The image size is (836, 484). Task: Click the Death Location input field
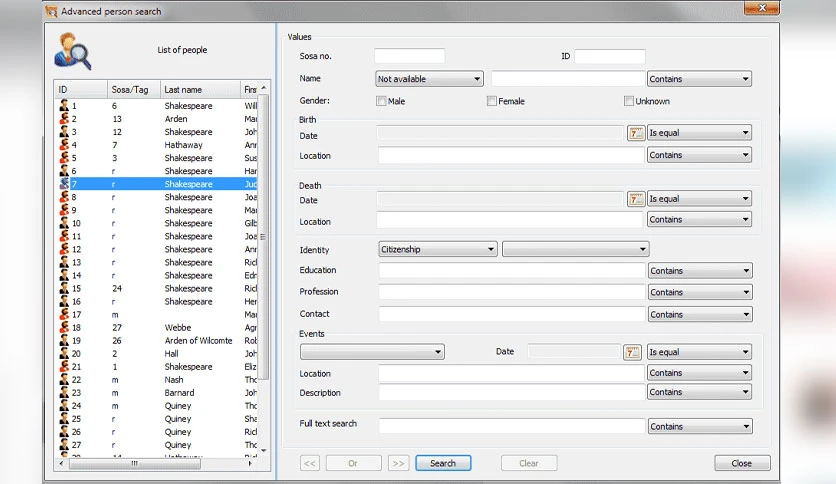click(510, 220)
